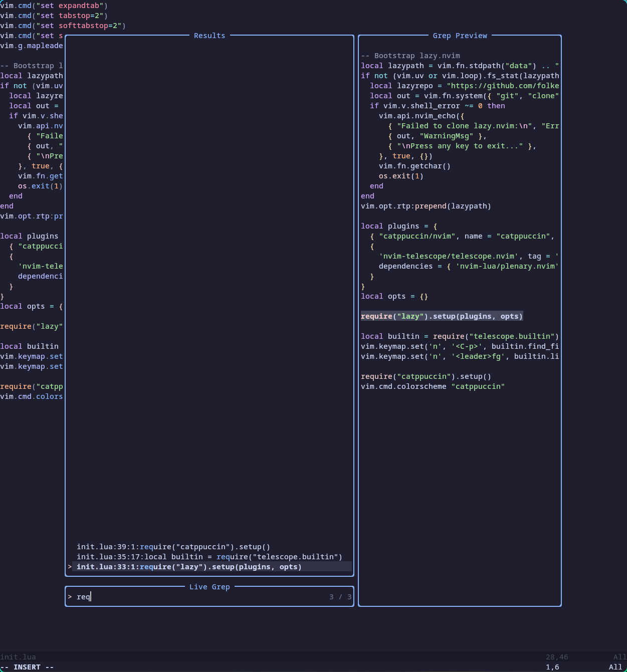
Task: Click preview line require("catppuccin").setup()
Action: (426, 376)
